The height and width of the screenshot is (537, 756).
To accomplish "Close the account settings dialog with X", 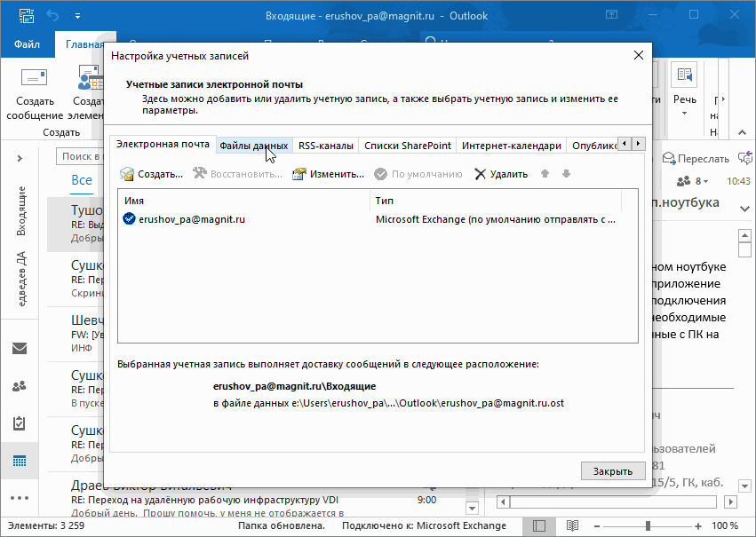I will pyautogui.click(x=639, y=55).
